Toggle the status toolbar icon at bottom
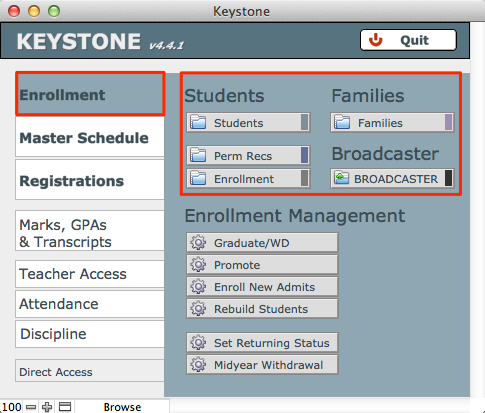The height and width of the screenshot is (413, 485). [65, 407]
